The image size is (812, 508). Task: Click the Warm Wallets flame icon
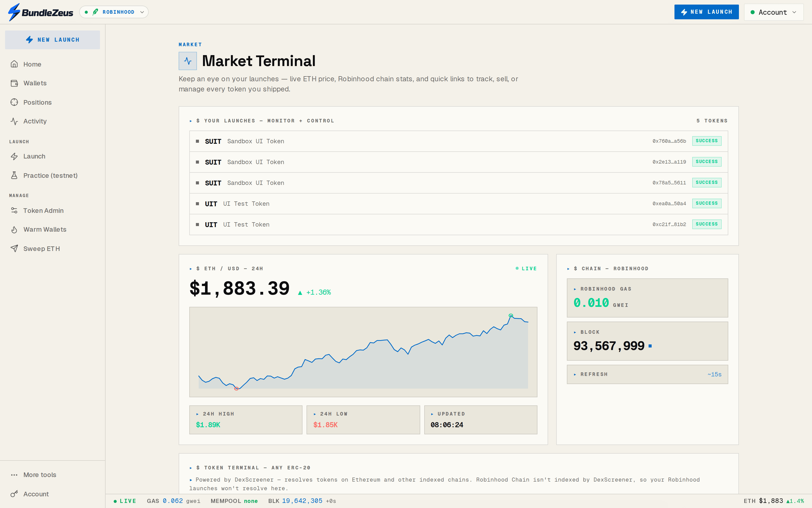pyautogui.click(x=14, y=229)
